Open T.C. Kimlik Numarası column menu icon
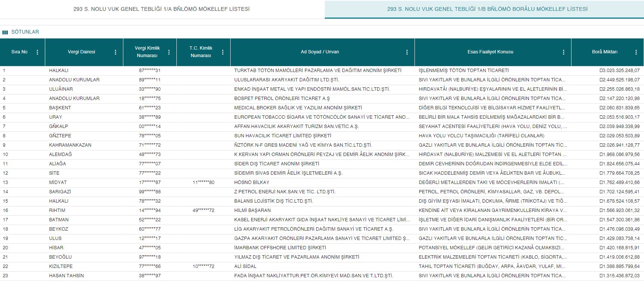This screenshot has width=644, height=281. point(223,52)
